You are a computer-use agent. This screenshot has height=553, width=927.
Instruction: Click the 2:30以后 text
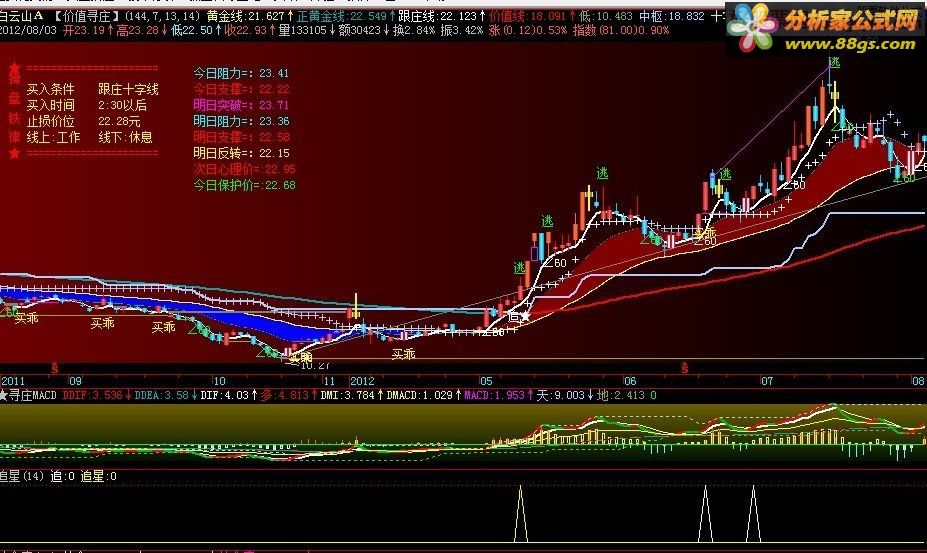tap(122, 105)
